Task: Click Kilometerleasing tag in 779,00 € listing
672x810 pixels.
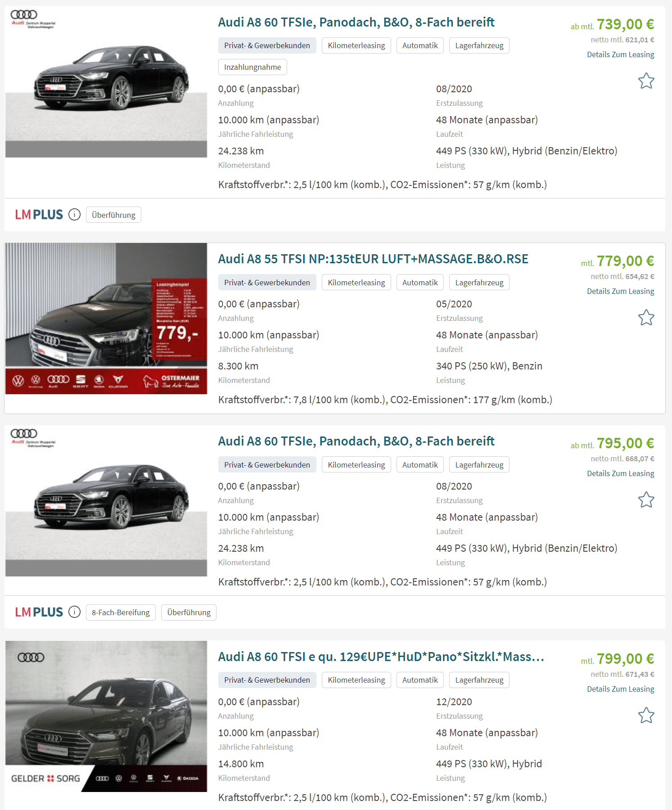Action: (356, 282)
